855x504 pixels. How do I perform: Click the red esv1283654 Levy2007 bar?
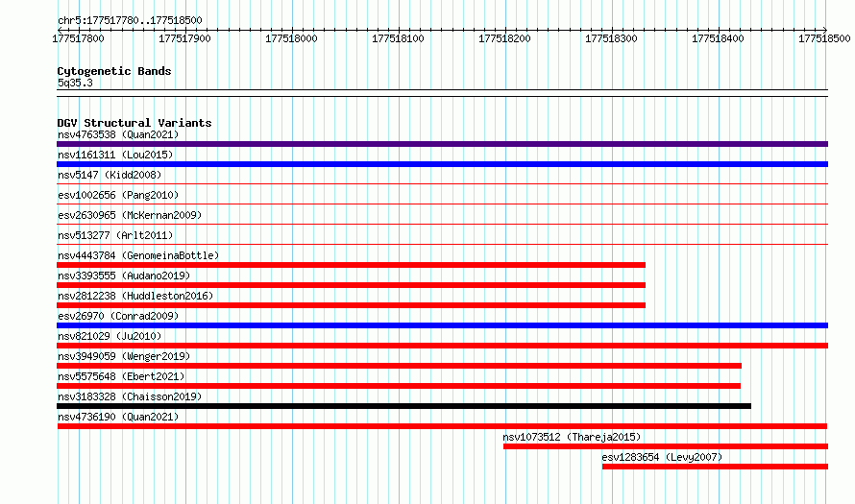[x=715, y=467]
